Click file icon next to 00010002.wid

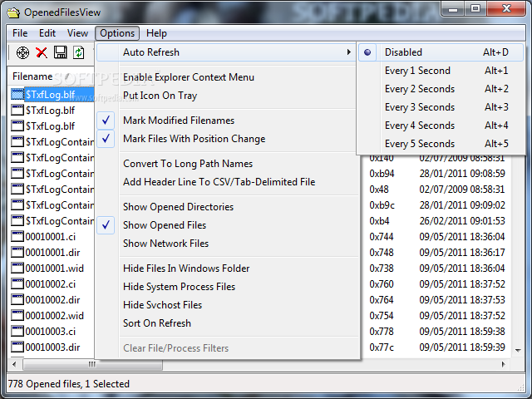tap(17, 316)
